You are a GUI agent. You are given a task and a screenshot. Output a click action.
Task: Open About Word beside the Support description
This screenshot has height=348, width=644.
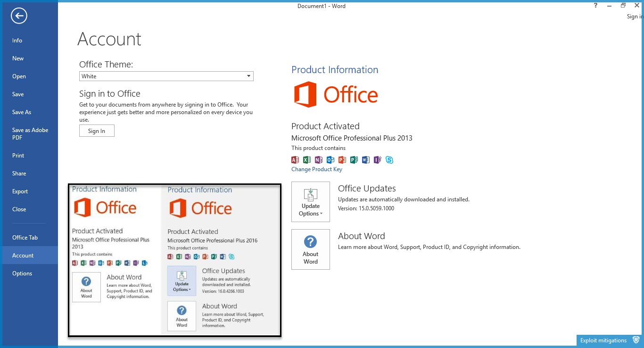click(311, 249)
